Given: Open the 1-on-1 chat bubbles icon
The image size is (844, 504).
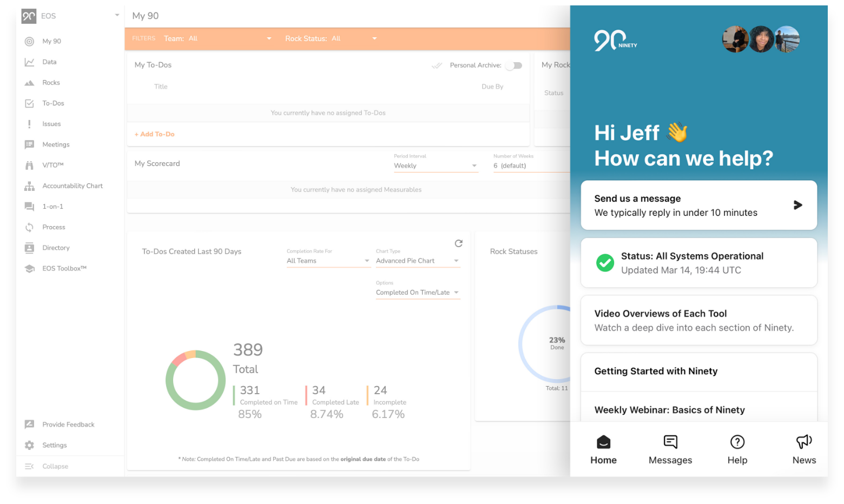Looking at the screenshot, I should pyautogui.click(x=29, y=207).
